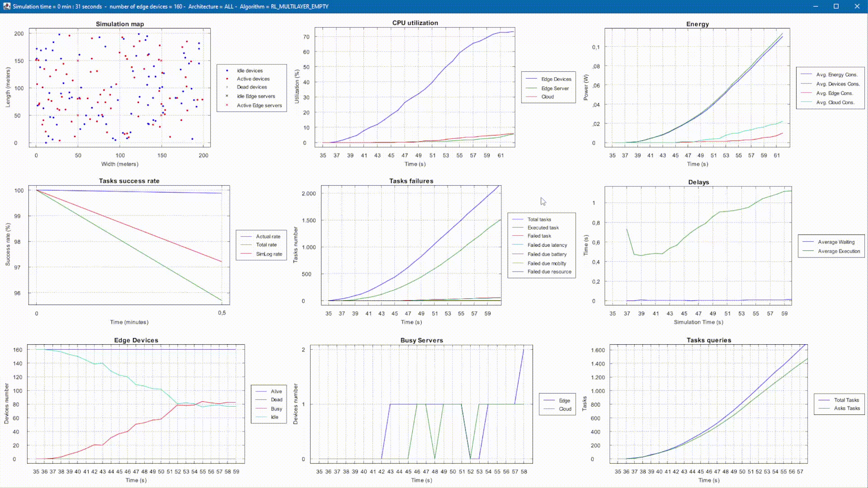Click Avg. Cloud Cons. legend entry
868x488 pixels.
point(835,103)
